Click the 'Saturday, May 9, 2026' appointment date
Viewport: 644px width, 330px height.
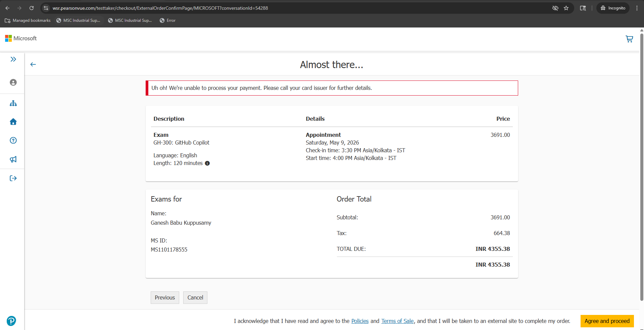click(x=332, y=143)
